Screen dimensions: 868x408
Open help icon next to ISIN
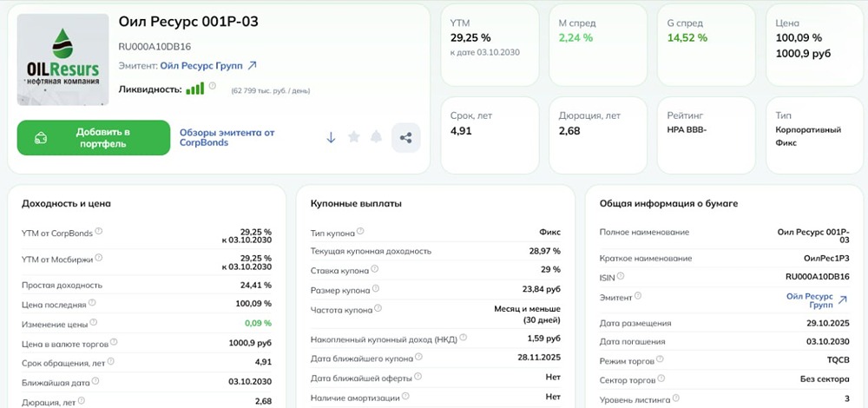click(x=621, y=276)
